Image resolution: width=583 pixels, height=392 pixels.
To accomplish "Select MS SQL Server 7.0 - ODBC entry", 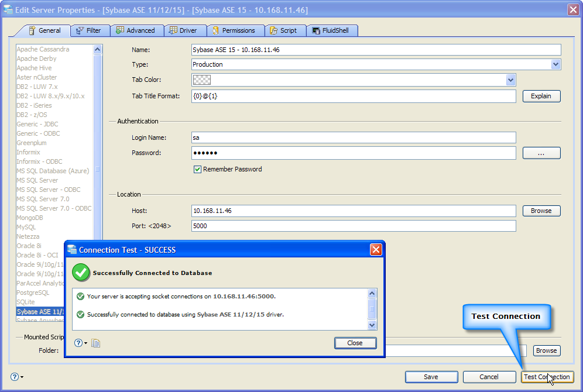I will tap(54, 208).
